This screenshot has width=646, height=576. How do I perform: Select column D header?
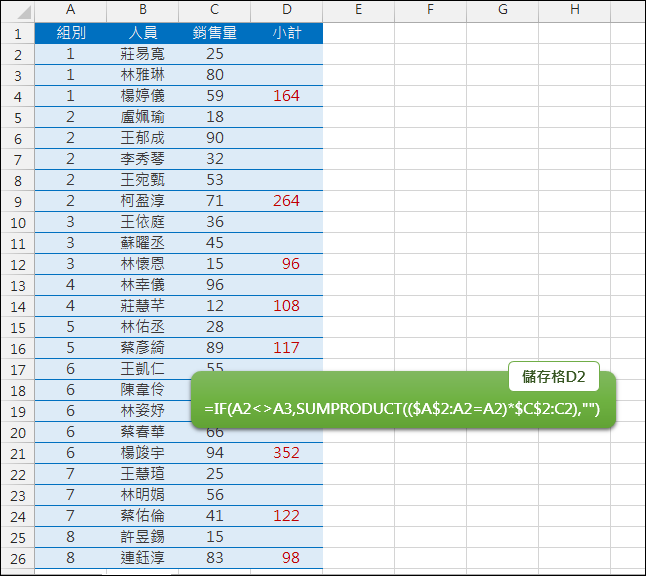click(287, 11)
